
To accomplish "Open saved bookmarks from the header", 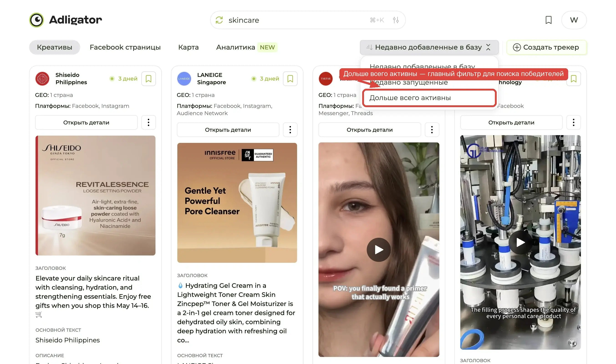I will coord(549,20).
